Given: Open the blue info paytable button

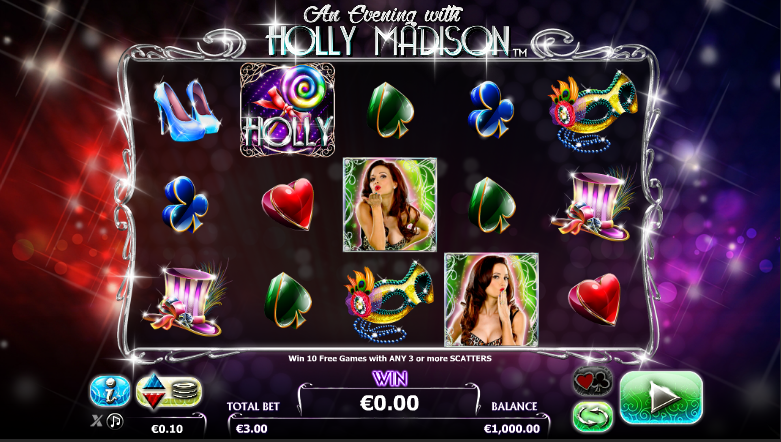Looking at the screenshot, I should coord(110,391).
